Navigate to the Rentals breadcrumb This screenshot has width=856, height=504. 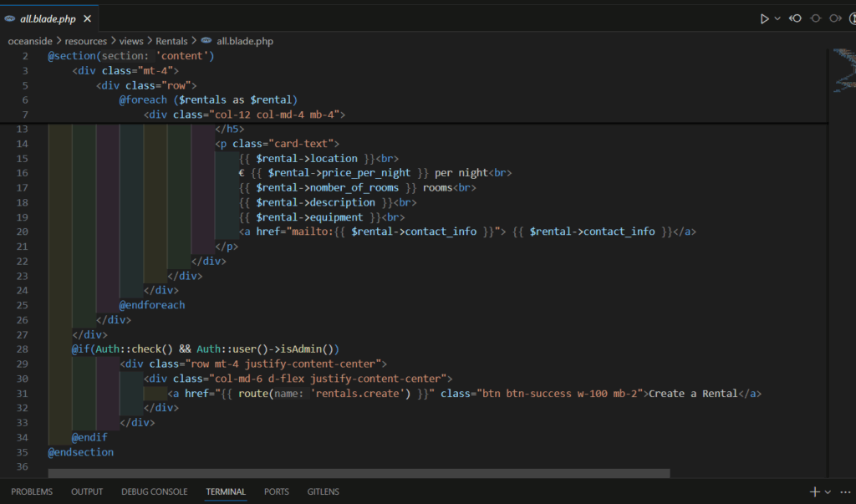171,40
